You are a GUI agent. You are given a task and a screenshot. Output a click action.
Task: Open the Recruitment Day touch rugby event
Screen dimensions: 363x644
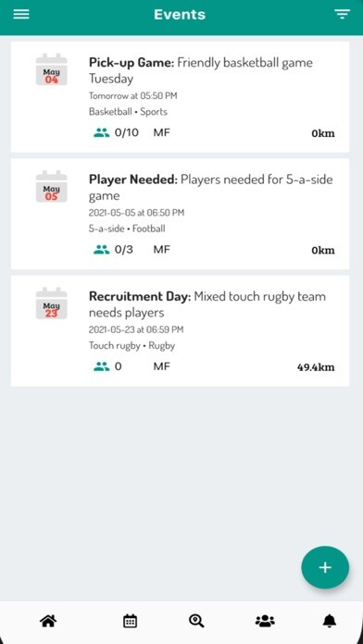[x=180, y=331]
